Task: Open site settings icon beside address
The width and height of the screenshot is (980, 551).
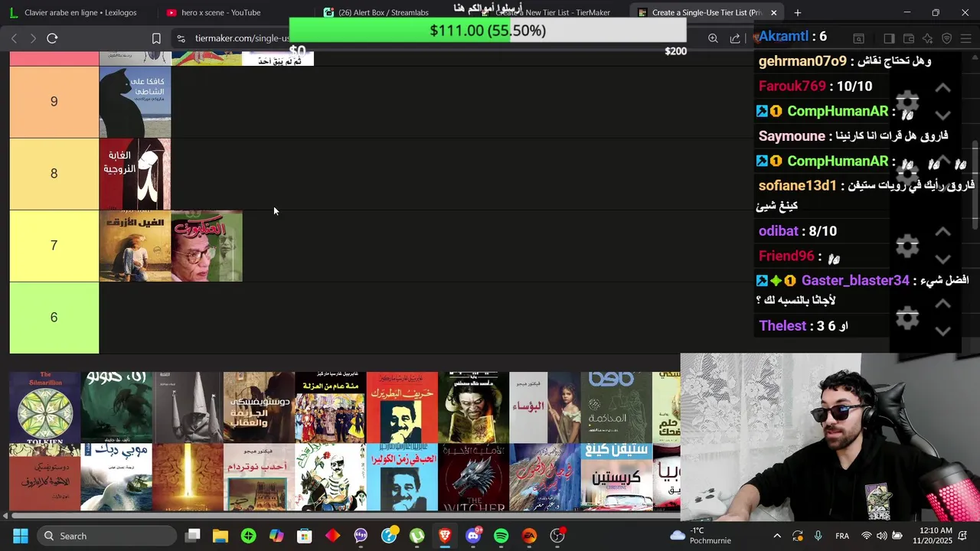Action: click(181, 38)
